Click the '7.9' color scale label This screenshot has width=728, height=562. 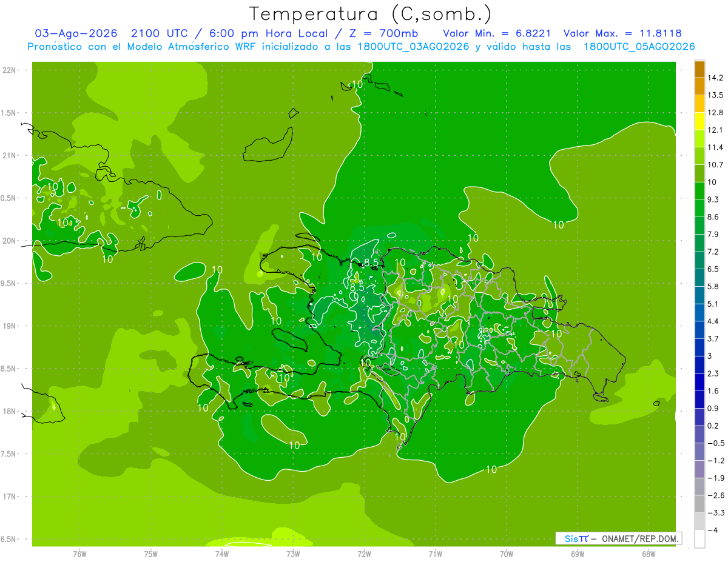(713, 234)
